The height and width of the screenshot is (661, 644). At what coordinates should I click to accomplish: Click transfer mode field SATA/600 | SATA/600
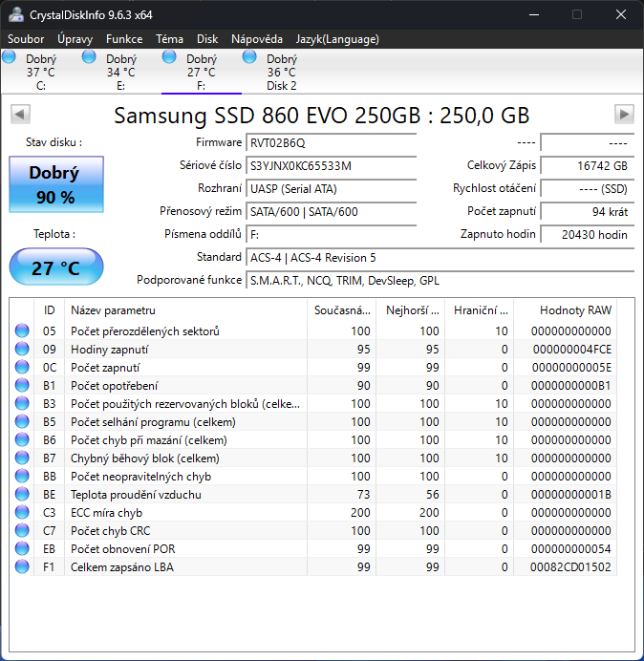(331, 211)
